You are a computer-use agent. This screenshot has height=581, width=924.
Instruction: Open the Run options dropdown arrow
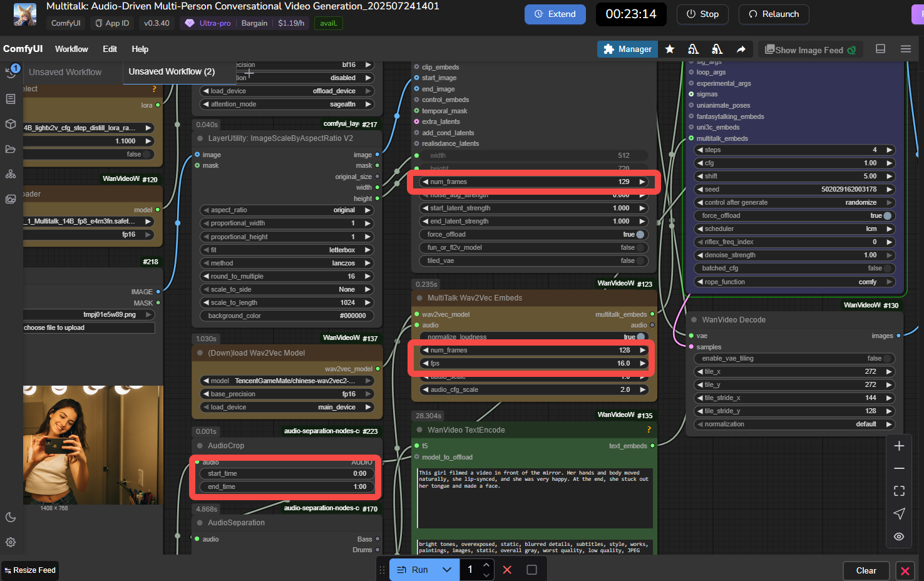(x=446, y=570)
